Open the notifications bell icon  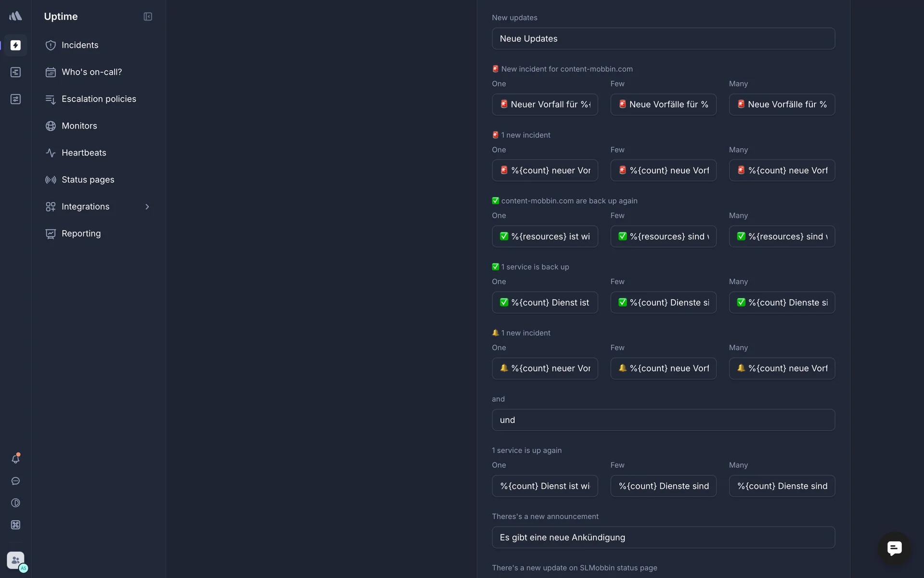pyautogui.click(x=15, y=459)
